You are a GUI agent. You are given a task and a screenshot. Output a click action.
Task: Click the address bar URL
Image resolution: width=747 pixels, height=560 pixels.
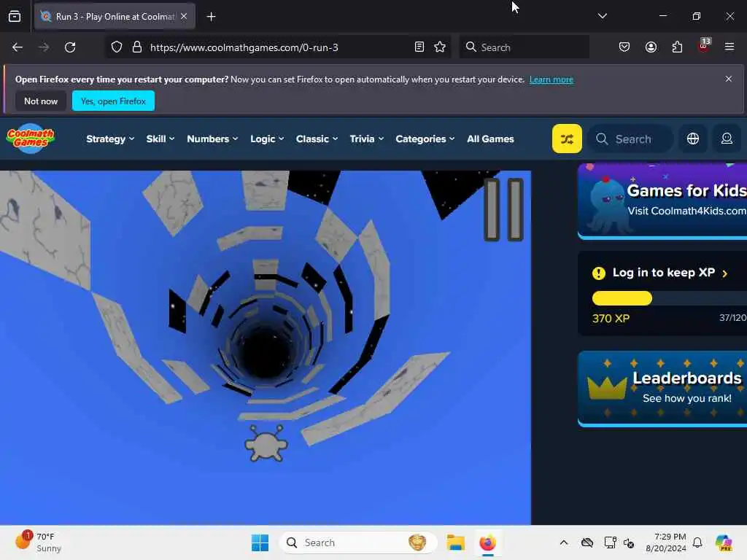244,47
